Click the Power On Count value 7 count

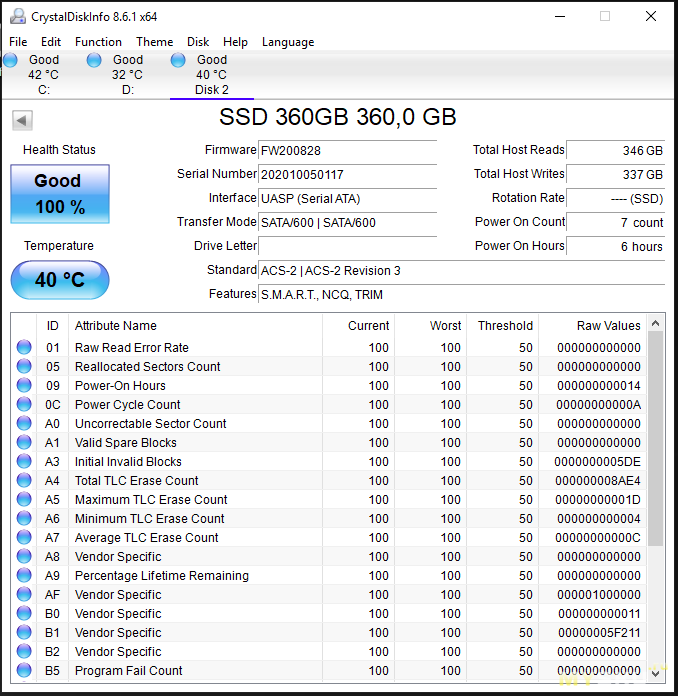coord(615,222)
